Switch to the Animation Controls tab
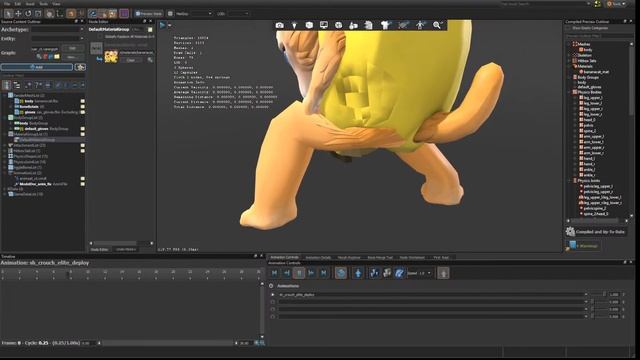Image resolution: width=640 pixels, height=360 pixels. coord(284,258)
